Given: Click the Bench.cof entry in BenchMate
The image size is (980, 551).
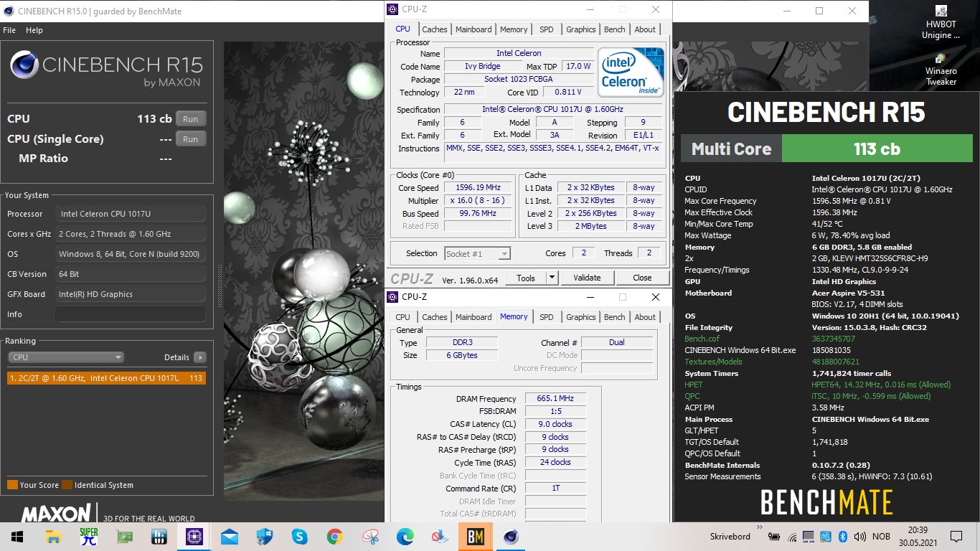Looking at the screenshot, I should tap(702, 339).
